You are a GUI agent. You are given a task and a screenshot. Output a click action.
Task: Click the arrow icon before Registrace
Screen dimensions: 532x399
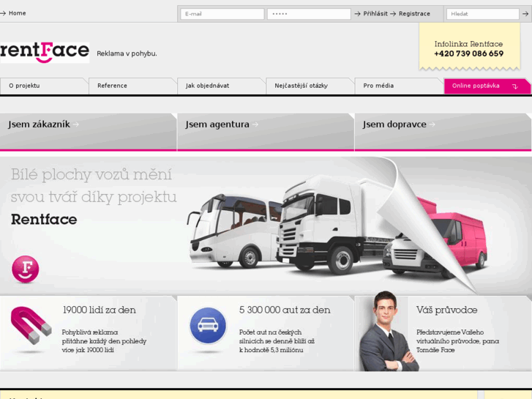click(x=393, y=14)
